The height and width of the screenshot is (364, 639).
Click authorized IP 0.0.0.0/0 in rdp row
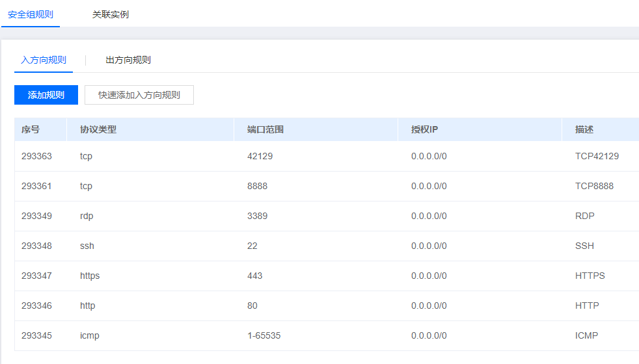point(429,216)
